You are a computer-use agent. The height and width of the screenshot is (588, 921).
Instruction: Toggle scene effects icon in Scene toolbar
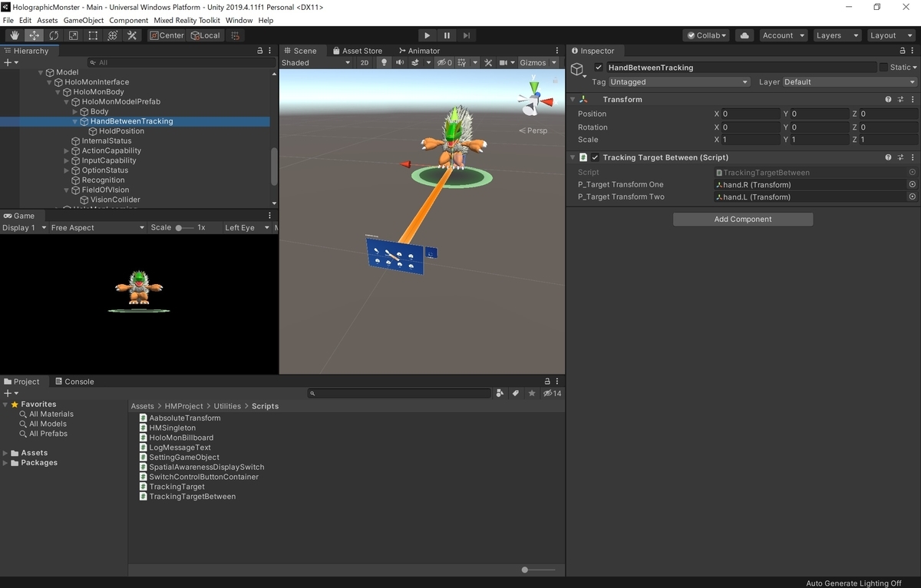pos(415,63)
